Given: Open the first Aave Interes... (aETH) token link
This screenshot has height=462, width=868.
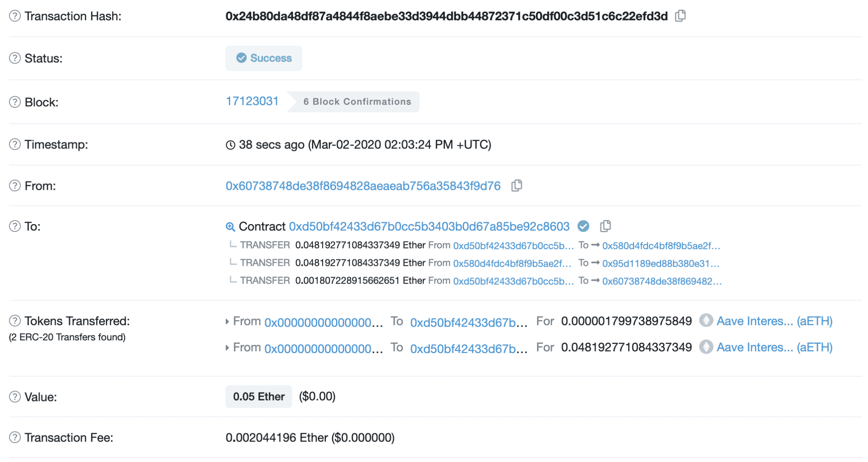Looking at the screenshot, I should coord(774,321).
